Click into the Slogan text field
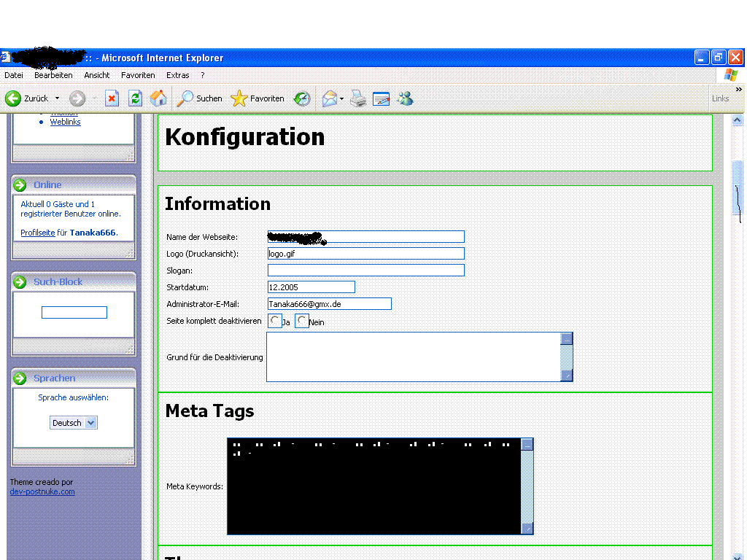The width and height of the screenshot is (747, 560). (365, 271)
